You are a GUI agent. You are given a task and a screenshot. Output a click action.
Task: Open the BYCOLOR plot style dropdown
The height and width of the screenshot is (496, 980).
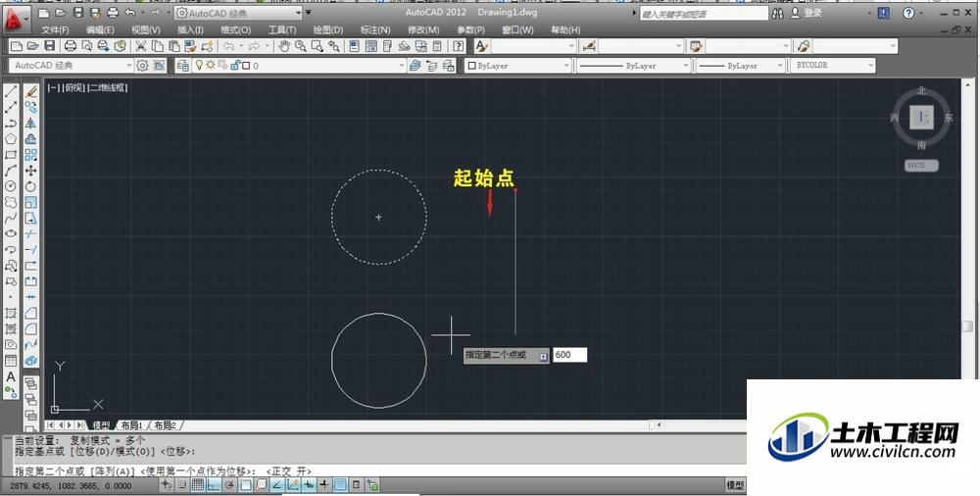(833, 65)
